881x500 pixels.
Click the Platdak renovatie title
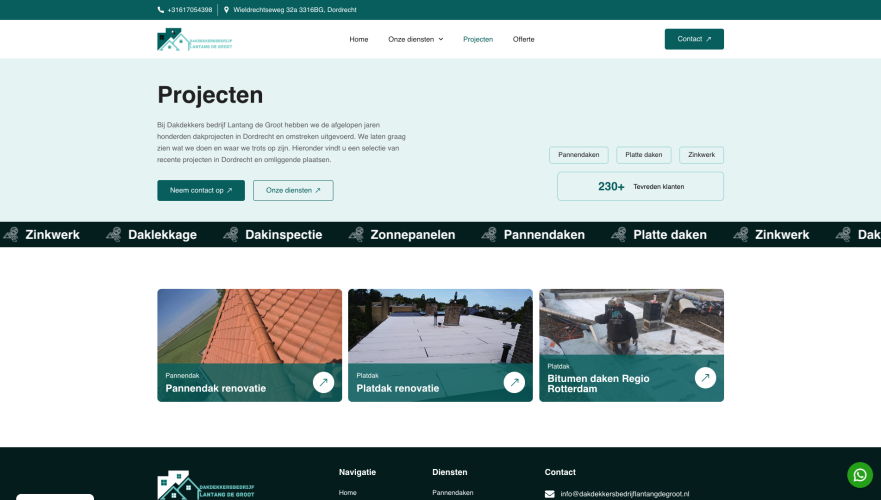[398, 388]
